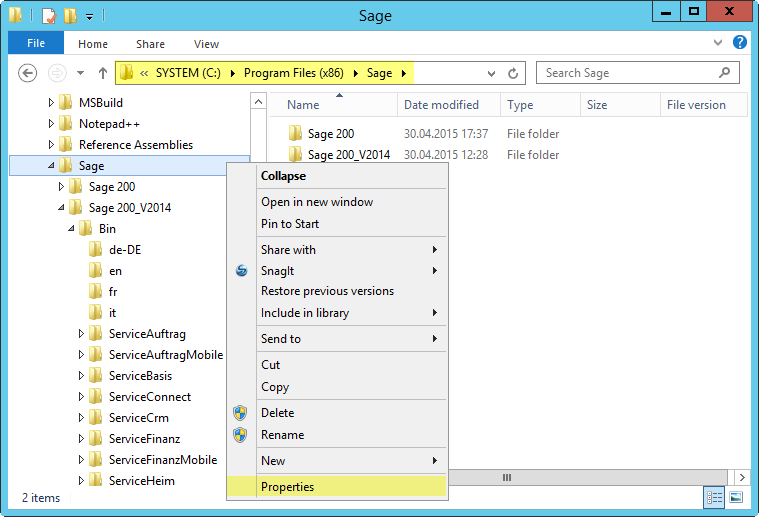Click the Properties quick access toolbar icon
The width and height of the screenshot is (759, 517).
tap(49, 16)
